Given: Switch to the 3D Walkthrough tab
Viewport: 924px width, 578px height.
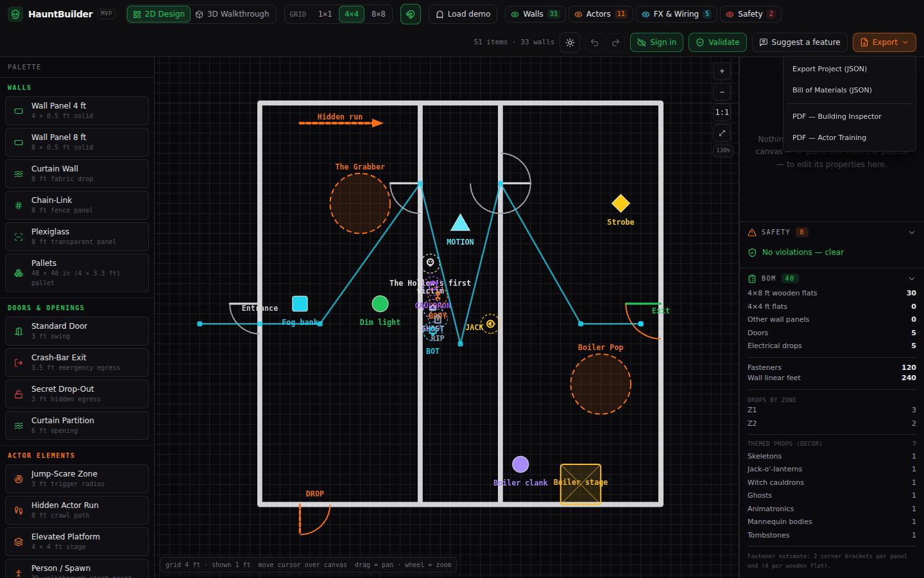Looking at the screenshot, I should tap(232, 14).
